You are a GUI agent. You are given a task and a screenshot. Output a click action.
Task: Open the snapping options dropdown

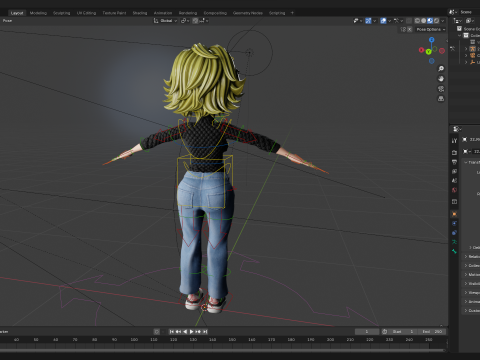(x=204, y=21)
